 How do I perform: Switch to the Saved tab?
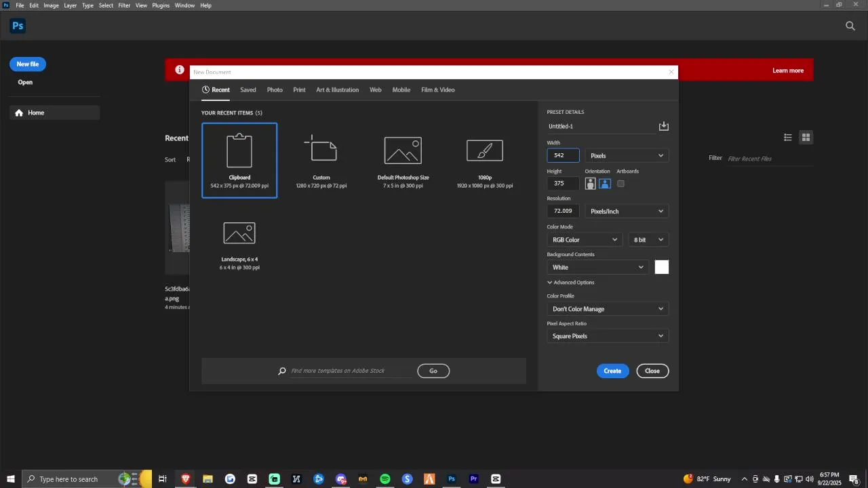[248, 89]
